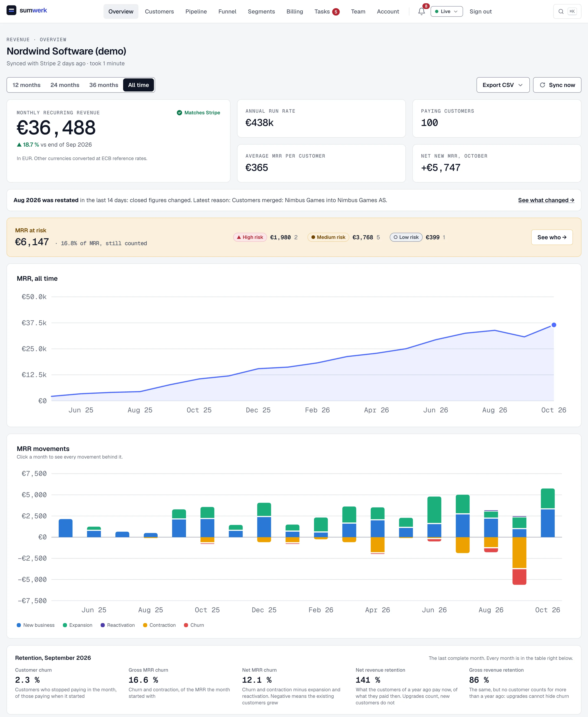Toggle Churn legend series
The image size is (588, 717).
[x=194, y=625]
